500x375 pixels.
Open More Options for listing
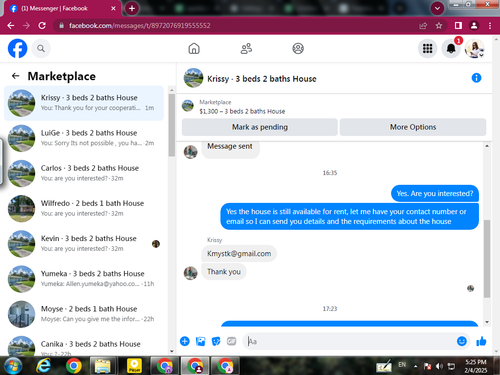click(x=413, y=127)
